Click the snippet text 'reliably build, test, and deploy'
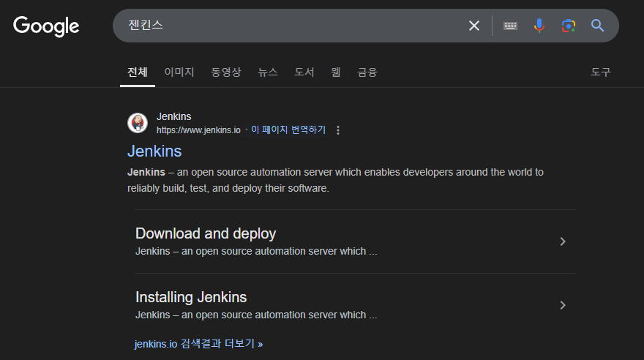This screenshot has height=360, width=644. [195, 189]
